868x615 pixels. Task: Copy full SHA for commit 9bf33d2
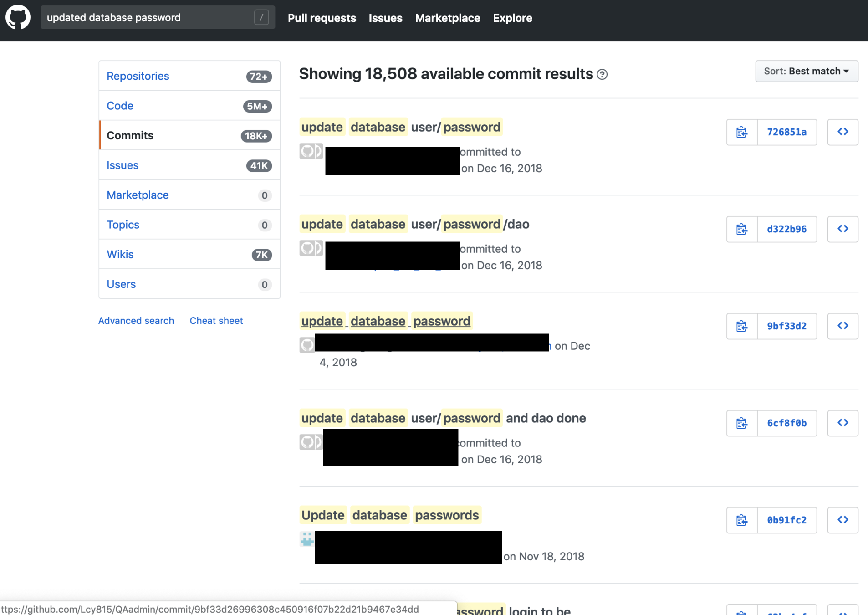[x=742, y=326]
